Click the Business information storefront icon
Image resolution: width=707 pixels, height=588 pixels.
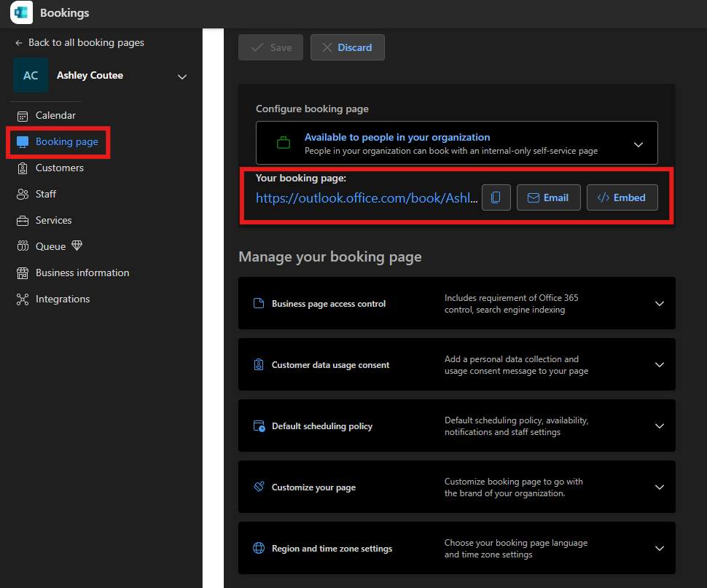click(x=23, y=273)
